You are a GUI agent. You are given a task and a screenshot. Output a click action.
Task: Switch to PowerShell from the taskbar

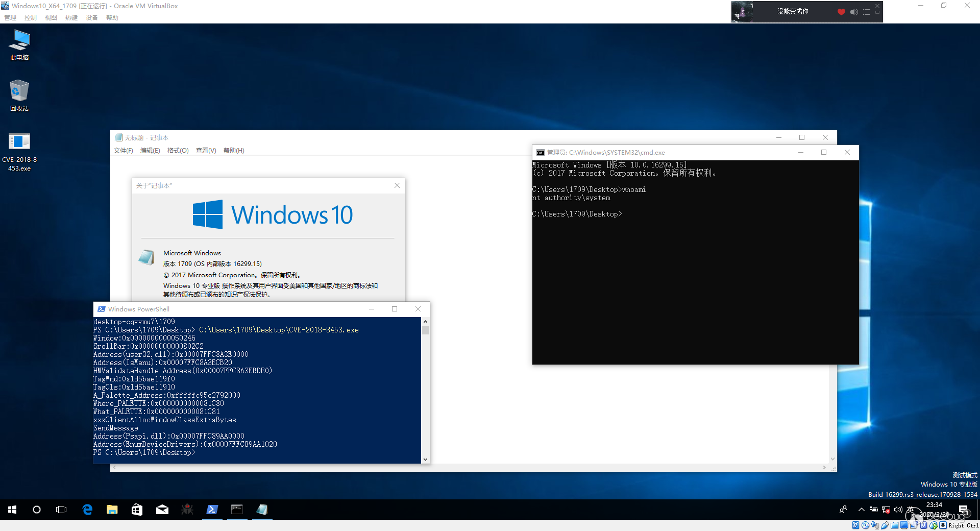pos(212,509)
